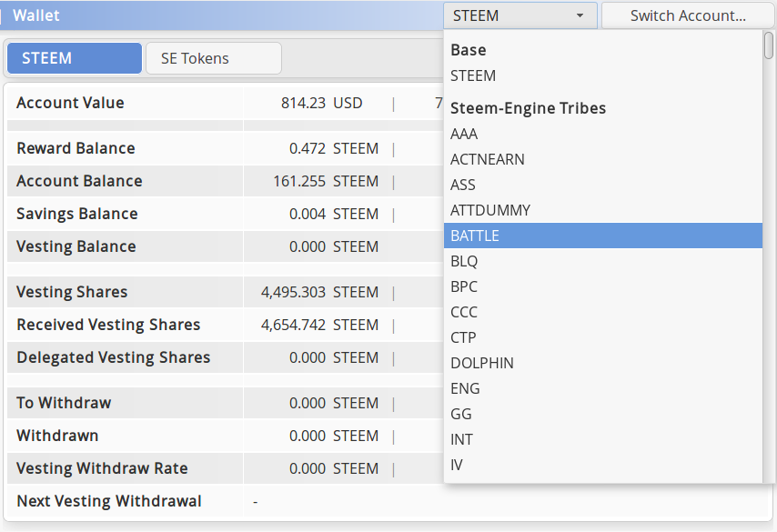Image resolution: width=777 pixels, height=532 pixels.
Task: Click the Base group header
Action: tap(469, 50)
